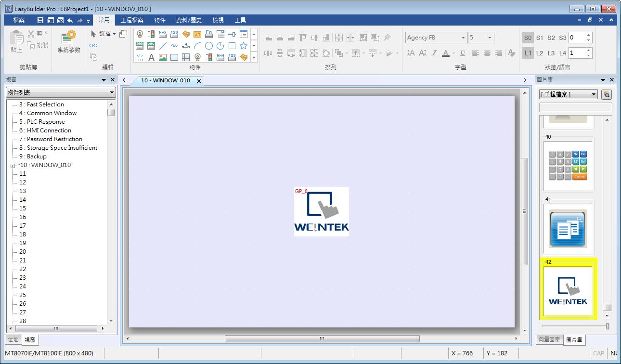Expand the 10 : WINDOW_010 tree node

click(x=13, y=166)
